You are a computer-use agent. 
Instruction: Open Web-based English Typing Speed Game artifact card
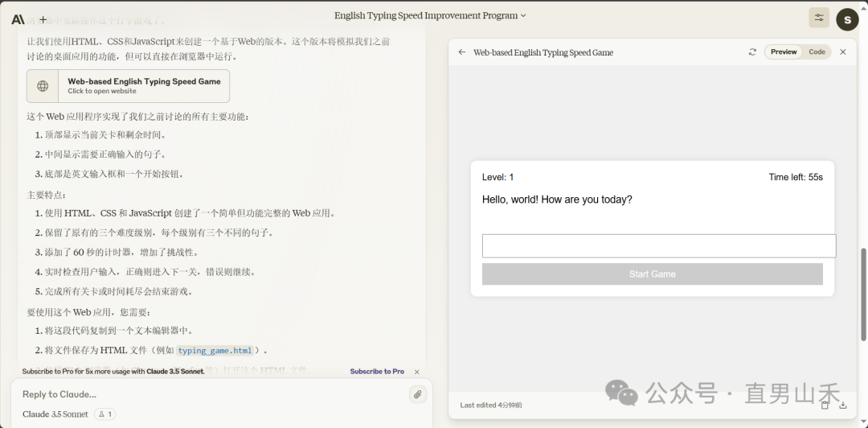tap(129, 86)
